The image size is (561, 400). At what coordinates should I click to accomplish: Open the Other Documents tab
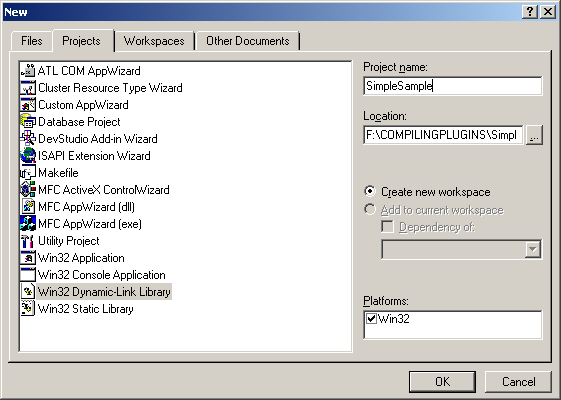click(x=248, y=41)
